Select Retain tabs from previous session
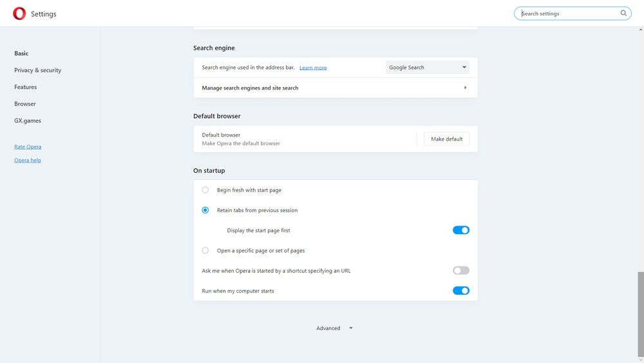The image size is (644, 363). coord(205,210)
